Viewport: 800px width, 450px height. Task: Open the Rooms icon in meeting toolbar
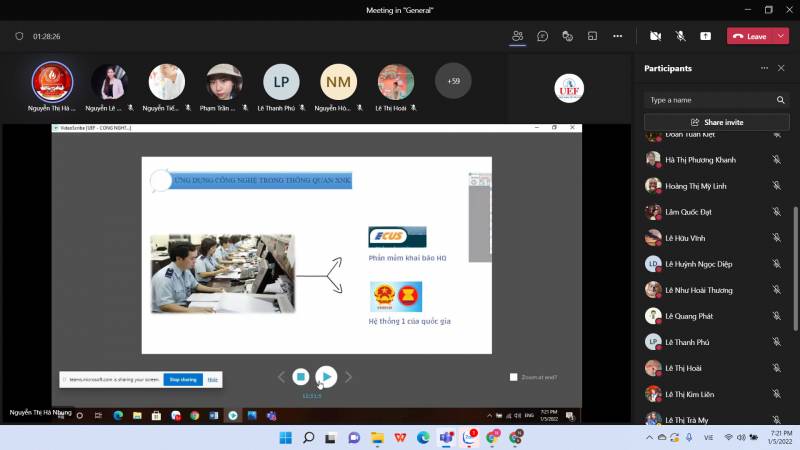click(592, 36)
